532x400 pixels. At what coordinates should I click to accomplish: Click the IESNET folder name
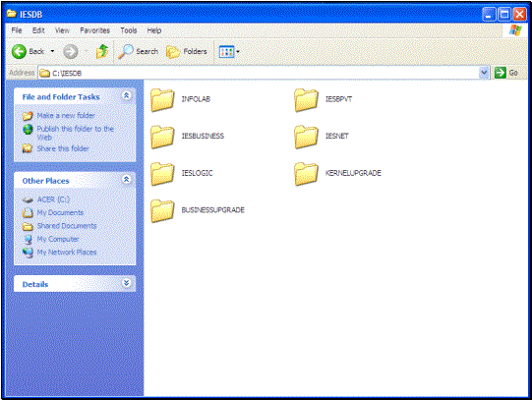(x=337, y=136)
